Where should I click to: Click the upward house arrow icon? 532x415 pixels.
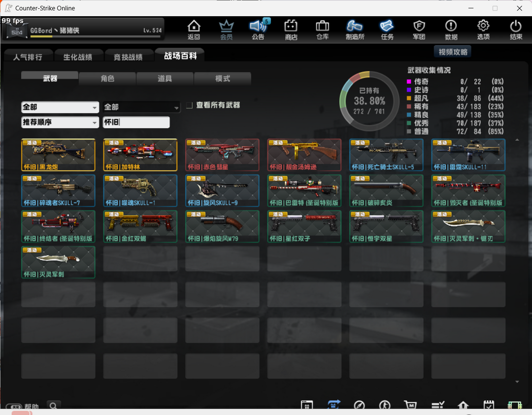463,405
